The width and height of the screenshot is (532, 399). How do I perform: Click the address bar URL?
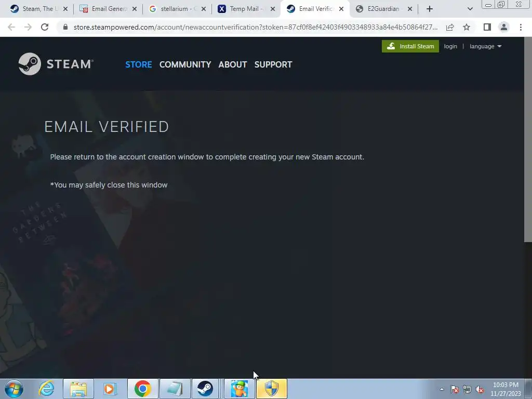click(x=256, y=27)
